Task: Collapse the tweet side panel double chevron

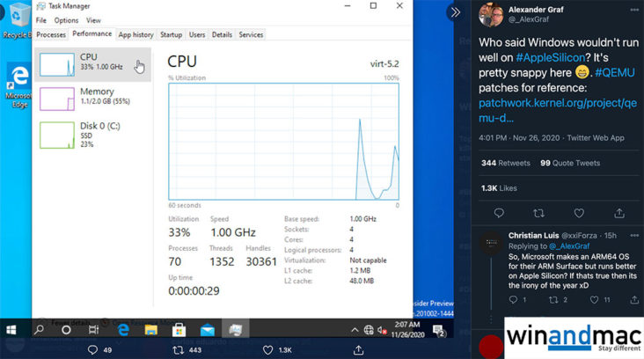Action: point(455,12)
